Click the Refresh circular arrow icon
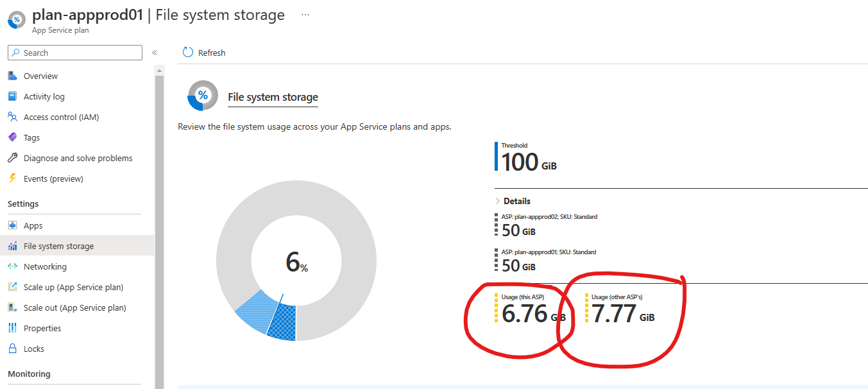868x389 pixels. coord(188,53)
